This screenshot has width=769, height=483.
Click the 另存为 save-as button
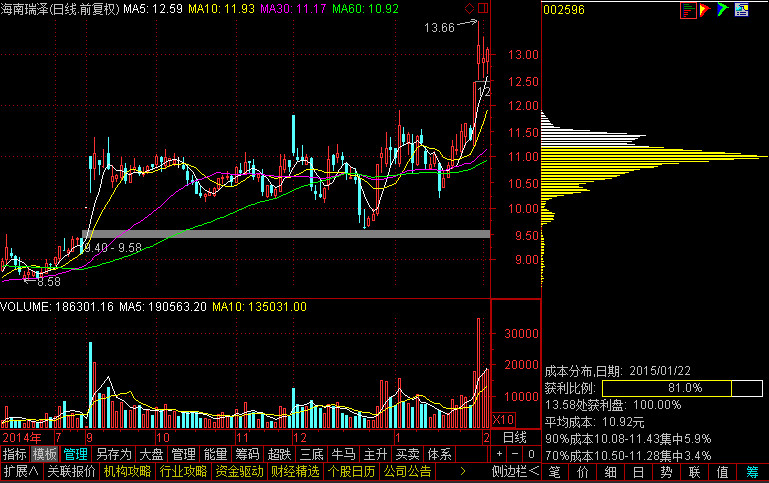[x=114, y=454]
